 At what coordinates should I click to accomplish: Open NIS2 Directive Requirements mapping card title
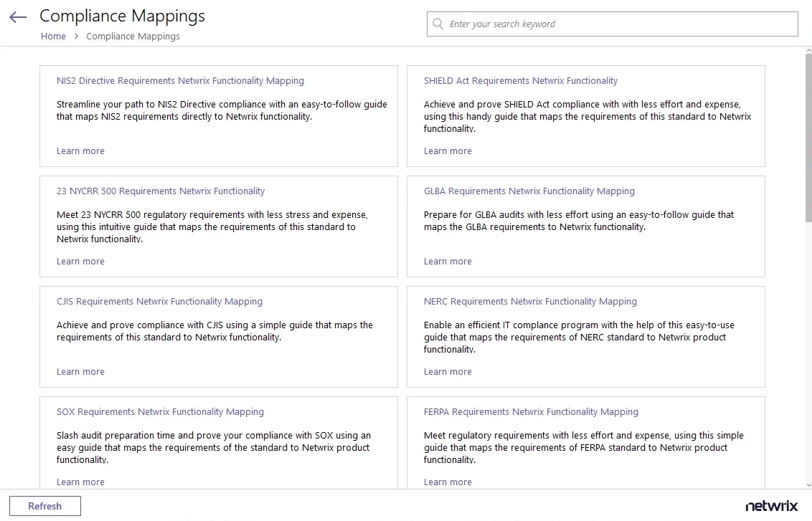pos(180,80)
